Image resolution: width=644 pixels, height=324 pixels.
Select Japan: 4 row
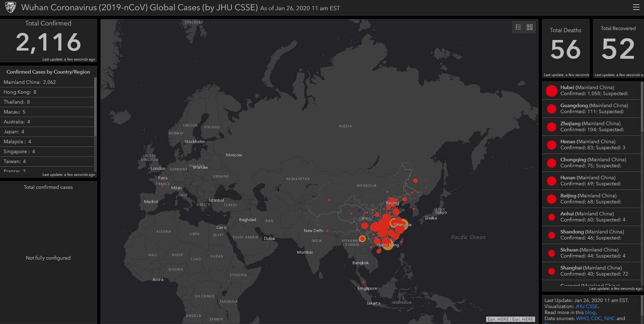point(47,132)
